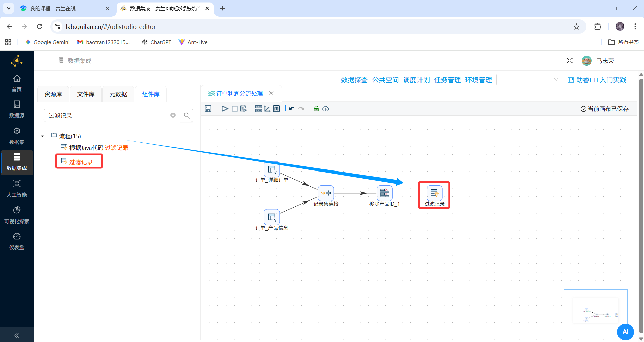This screenshot has height=342, width=644.
Task: Open 数据集 in sidebar
Action: 17,136
